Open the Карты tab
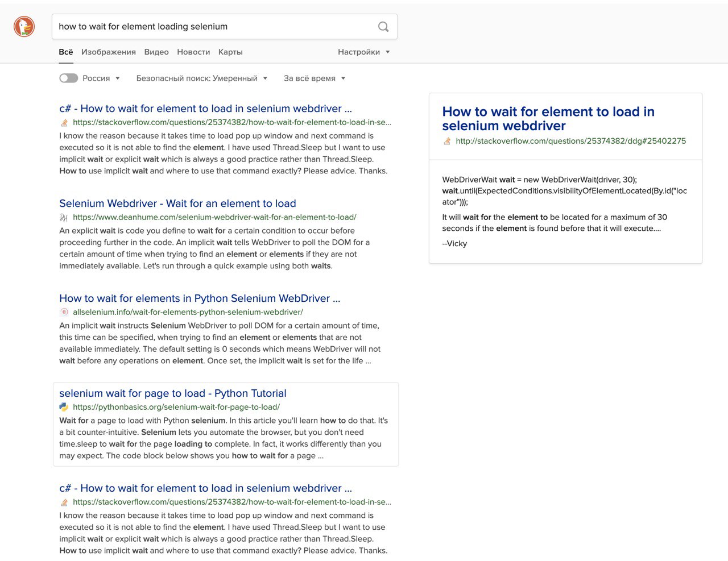This screenshot has height=561, width=728. coord(230,52)
